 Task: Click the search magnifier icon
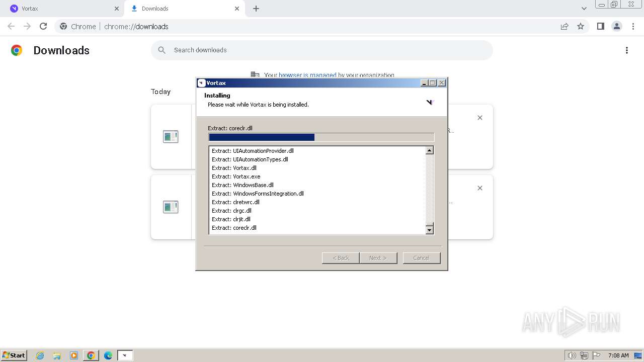[162, 50]
